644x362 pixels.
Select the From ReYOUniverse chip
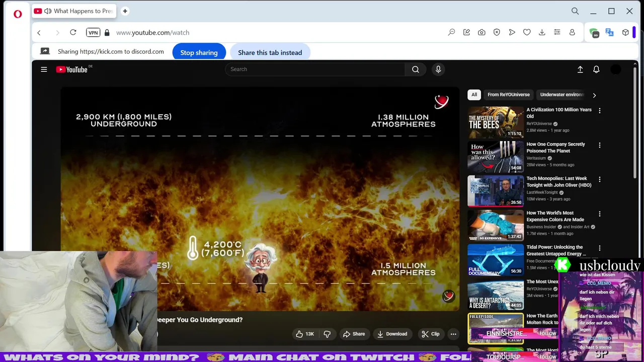click(x=508, y=95)
